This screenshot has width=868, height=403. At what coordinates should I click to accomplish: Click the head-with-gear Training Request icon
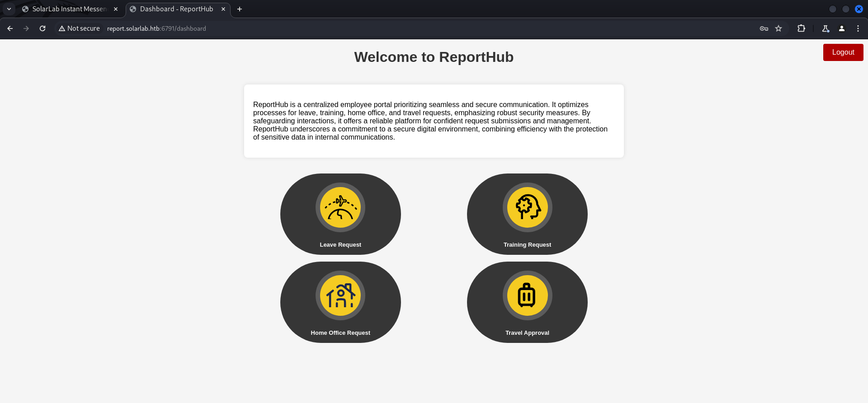click(x=527, y=207)
